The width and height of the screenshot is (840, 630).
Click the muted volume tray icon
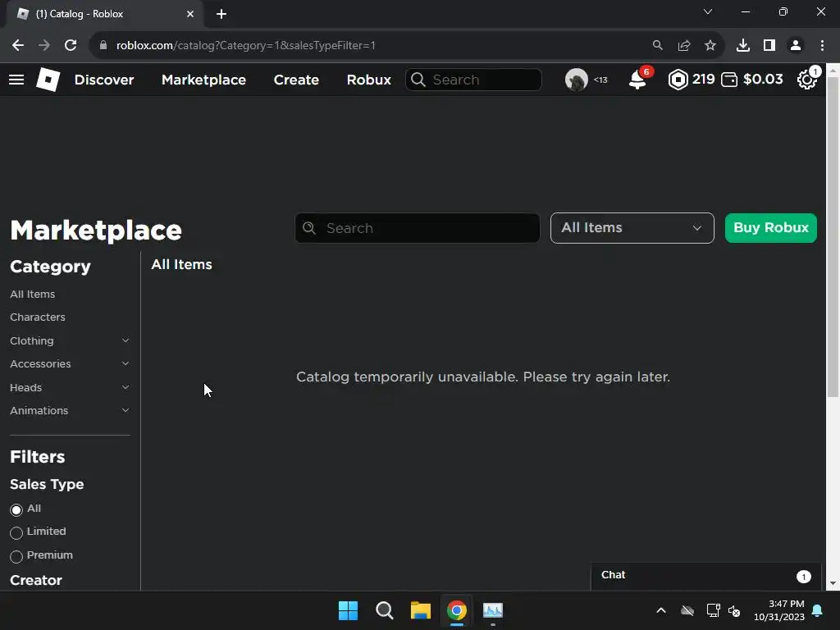click(x=734, y=610)
